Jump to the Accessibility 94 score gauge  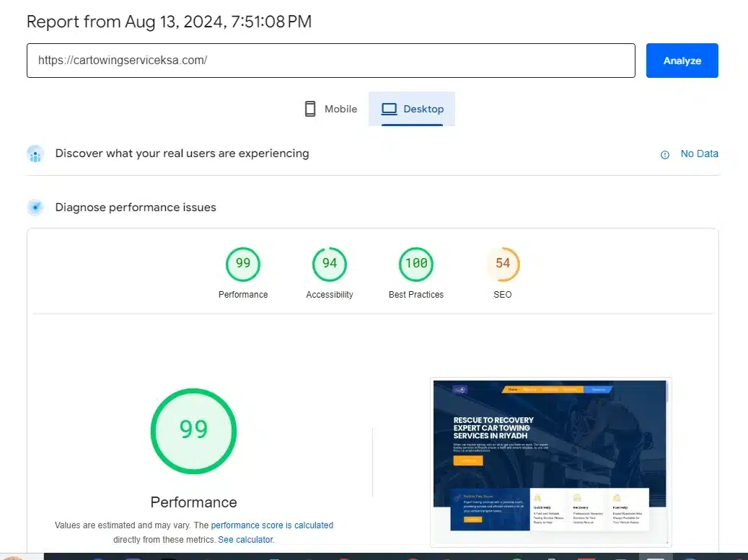(x=330, y=264)
